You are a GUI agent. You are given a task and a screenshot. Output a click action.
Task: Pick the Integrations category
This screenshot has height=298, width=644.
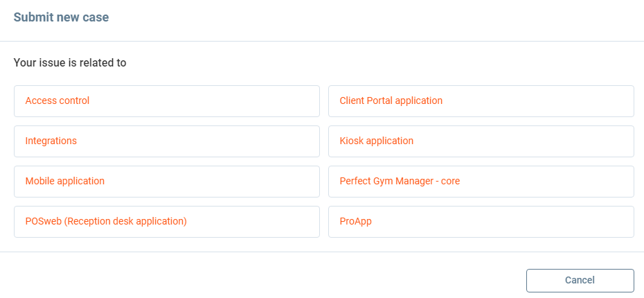click(x=166, y=141)
